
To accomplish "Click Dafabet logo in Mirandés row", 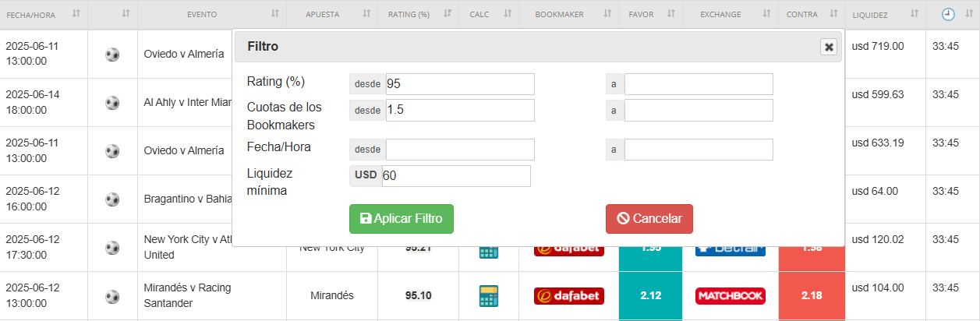I will tap(568, 296).
